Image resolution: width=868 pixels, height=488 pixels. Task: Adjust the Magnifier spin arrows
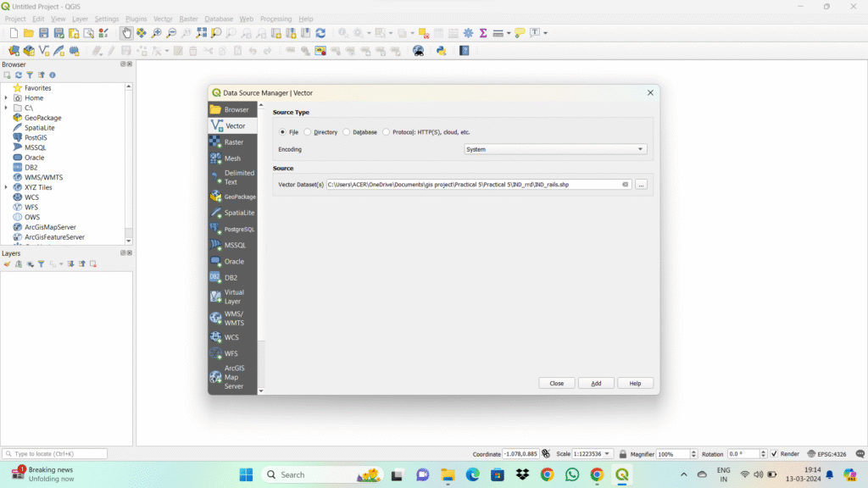click(693, 454)
